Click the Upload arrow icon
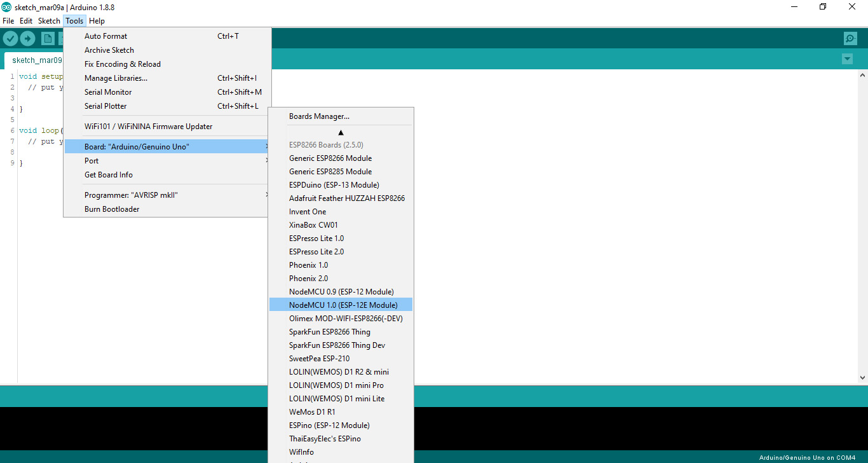Viewport: 868px width, 463px height. [27, 38]
